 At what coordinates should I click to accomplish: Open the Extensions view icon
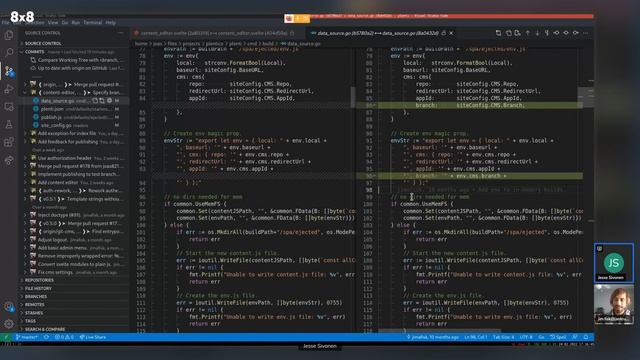(9, 142)
